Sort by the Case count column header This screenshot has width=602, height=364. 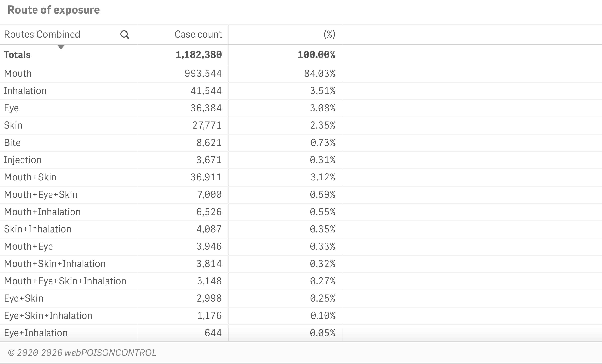(198, 34)
